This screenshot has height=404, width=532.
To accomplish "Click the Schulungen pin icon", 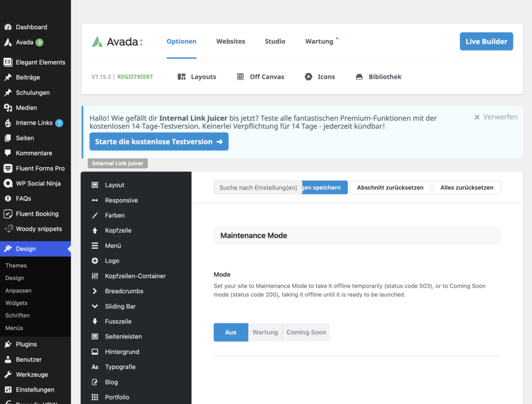I will [x=8, y=92].
